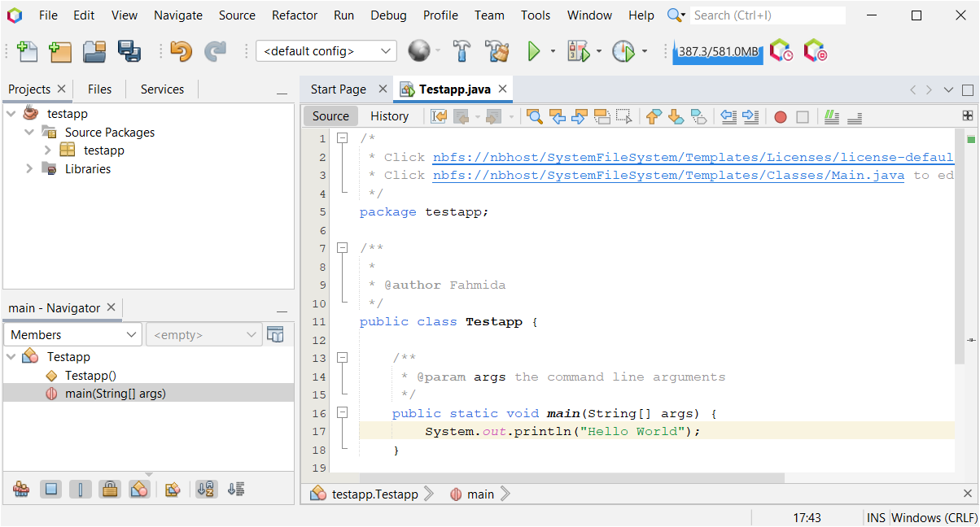The height and width of the screenshot is (527, 980).
Task: Undo the last edit
Action: coord(179,50)
